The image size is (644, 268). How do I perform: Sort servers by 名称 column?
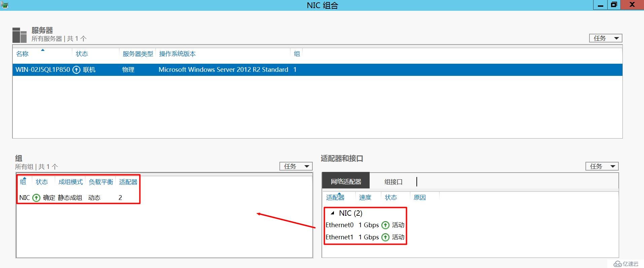point(22,54)
